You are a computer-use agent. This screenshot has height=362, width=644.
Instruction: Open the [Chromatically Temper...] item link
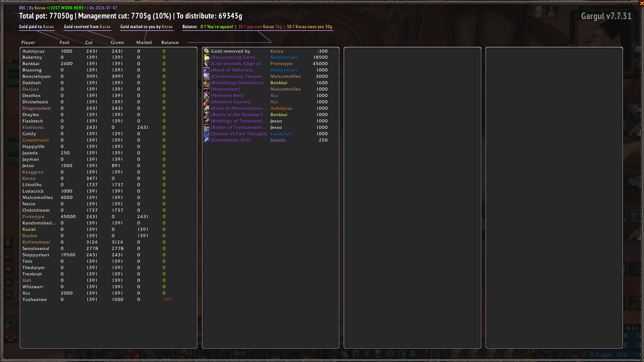238,76
